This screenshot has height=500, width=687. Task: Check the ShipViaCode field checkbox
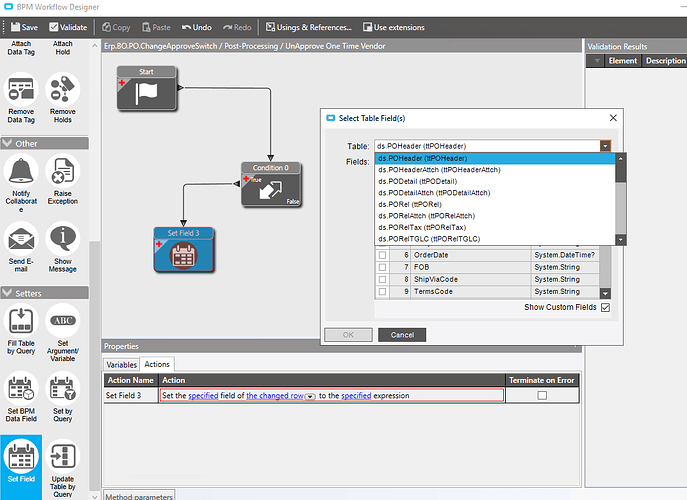coord(382,280)
